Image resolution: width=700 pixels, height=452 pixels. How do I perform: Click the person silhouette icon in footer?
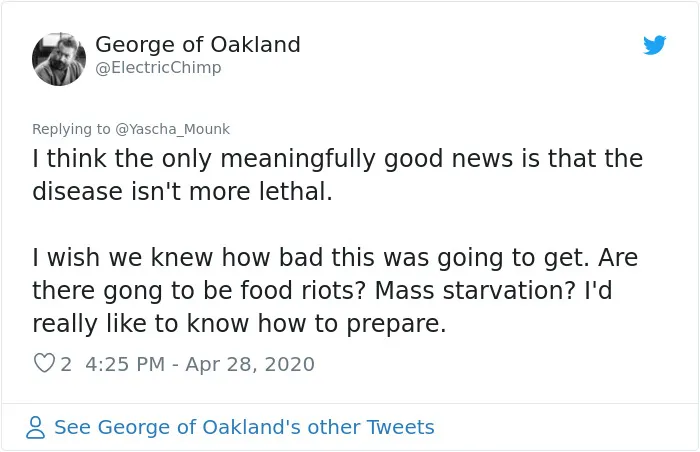click(35, 427)
